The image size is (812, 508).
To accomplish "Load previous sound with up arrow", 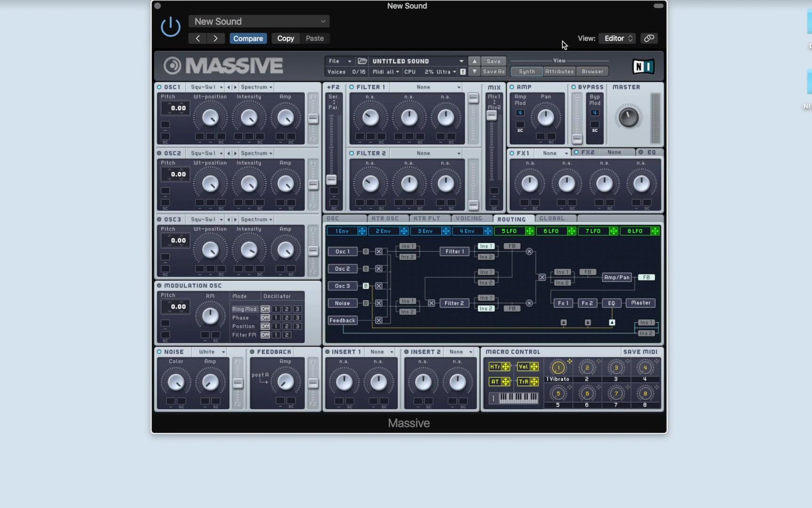I will (x=474, y=61).
